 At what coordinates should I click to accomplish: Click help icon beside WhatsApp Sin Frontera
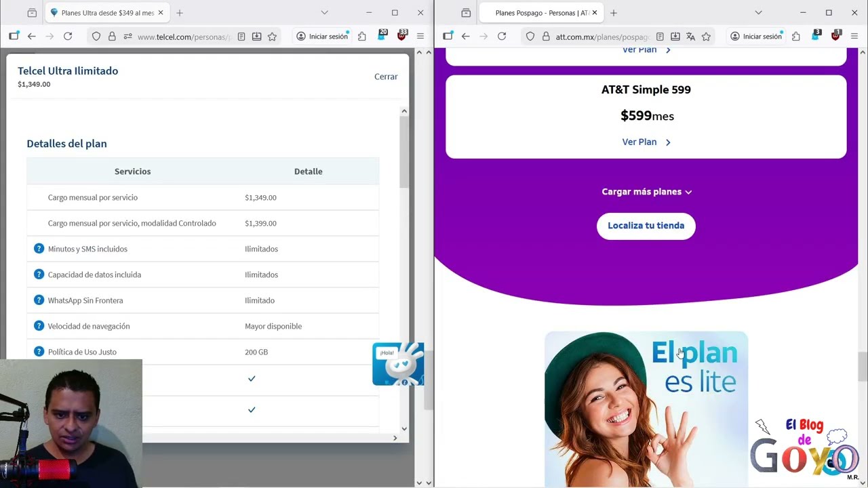[39, 300]
